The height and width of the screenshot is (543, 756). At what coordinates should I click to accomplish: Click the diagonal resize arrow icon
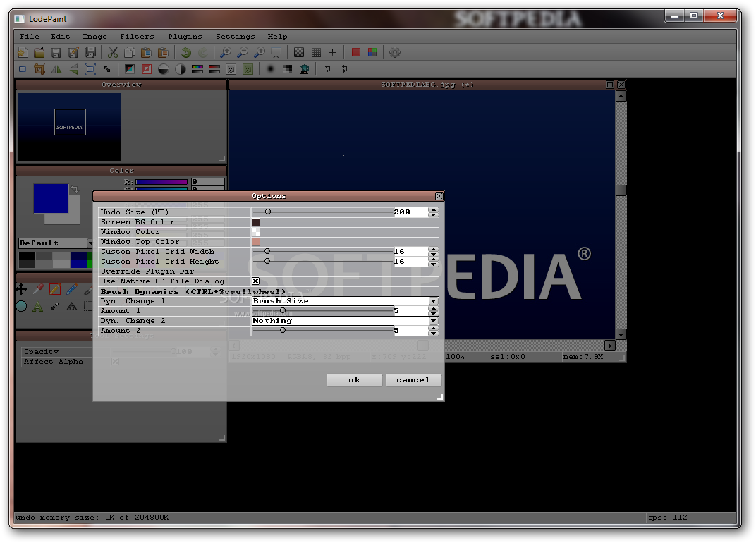pyautogui.click(x=107, y=69)
